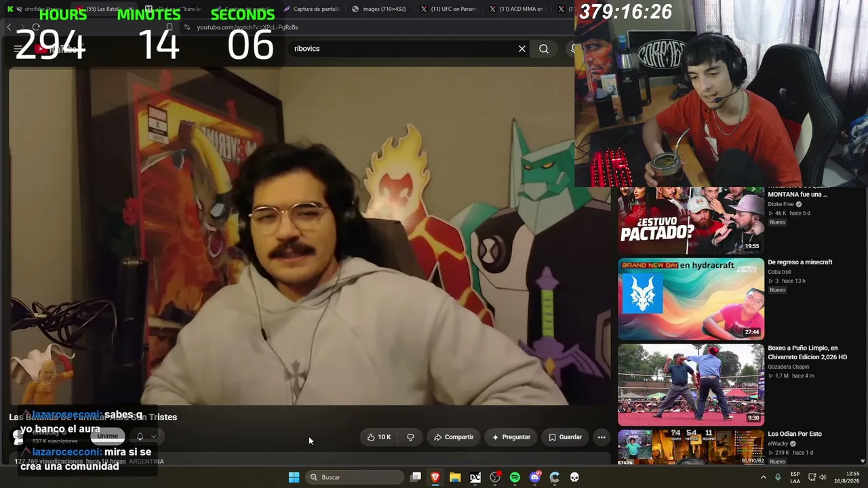
Task: Open volume control in system tray
Action: pyautogui.click(x=823, y=477)
